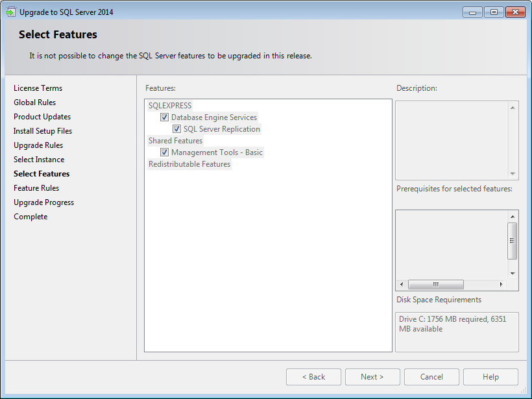Viewport: 532px width, 399px height.
Task: Click the Next > button
Action: click(372, 377)
